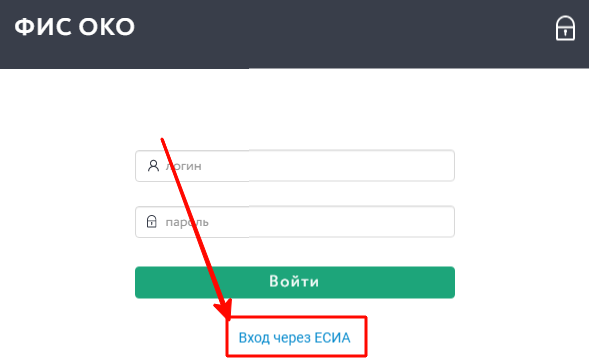This screenshot has height=362, width=589.
Task: Click the user silhouette icon in the login field
Action: 153,166
